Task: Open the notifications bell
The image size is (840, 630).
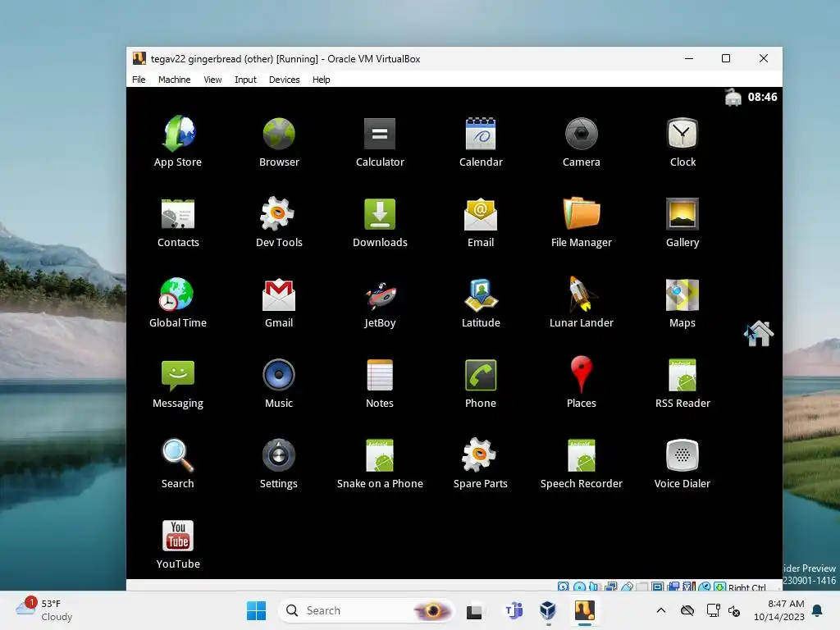Action: (x=817, y=610)
